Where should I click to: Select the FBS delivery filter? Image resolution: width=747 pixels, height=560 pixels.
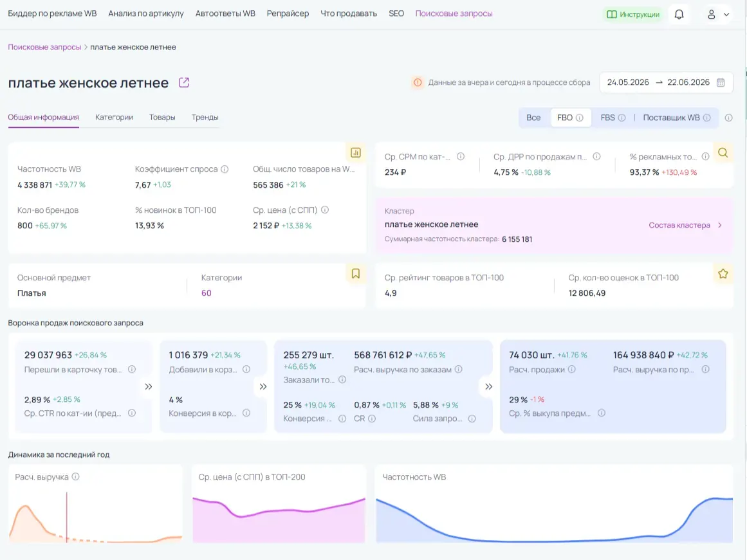point(613,118)
